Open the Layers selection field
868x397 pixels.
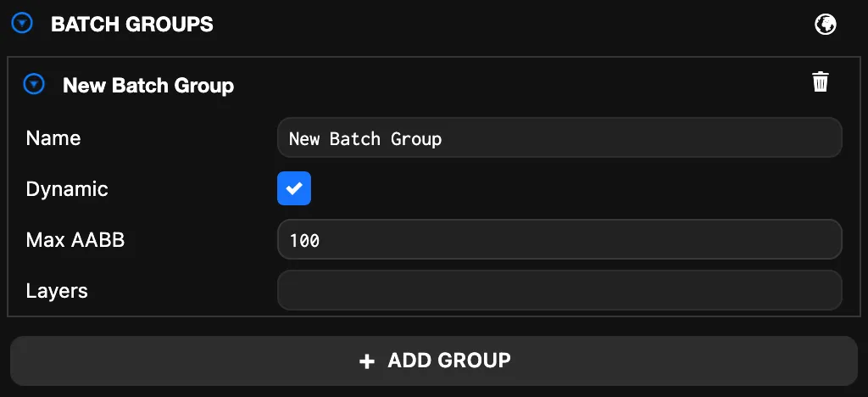point(559,291)
